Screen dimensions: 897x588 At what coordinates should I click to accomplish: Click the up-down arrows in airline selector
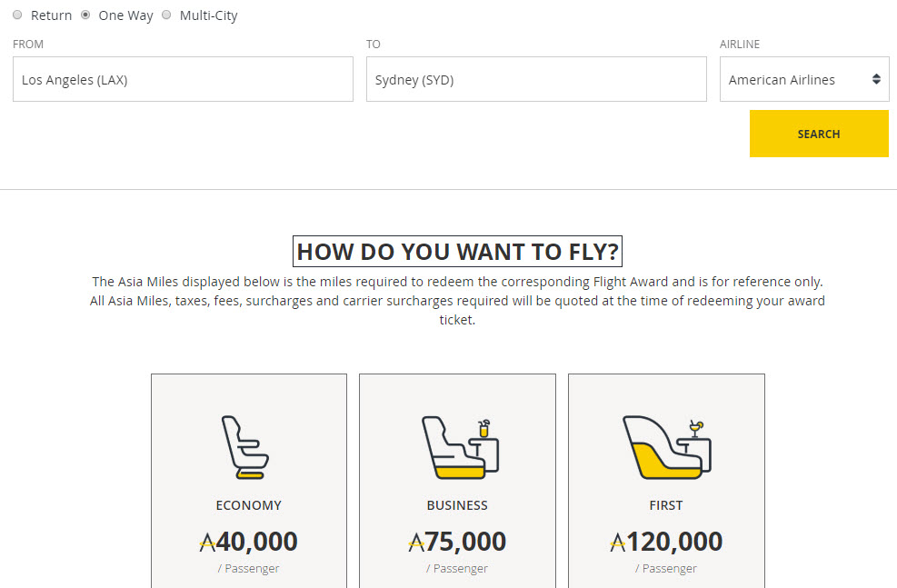pos(878,79)
